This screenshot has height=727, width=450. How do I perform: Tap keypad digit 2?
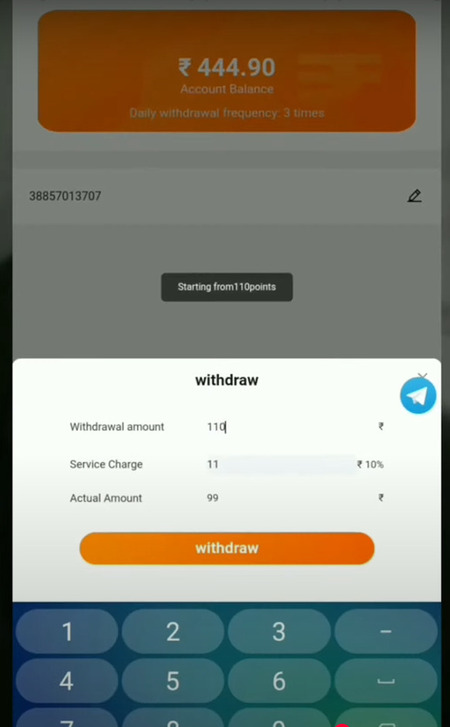(x=173, y=631)
